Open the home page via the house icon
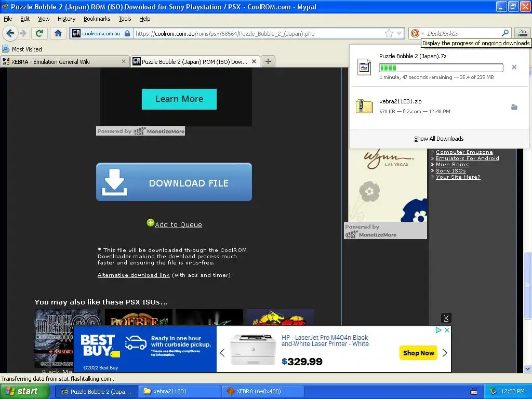The width and height of the screenshot is (532, 399). (58, 33)
